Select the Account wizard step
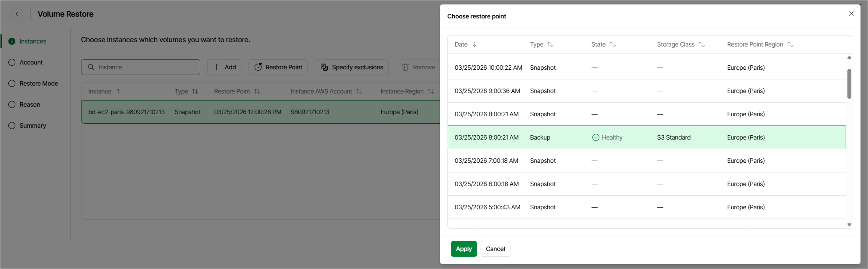This screenshot has height=269, width=868. (31, 62)
